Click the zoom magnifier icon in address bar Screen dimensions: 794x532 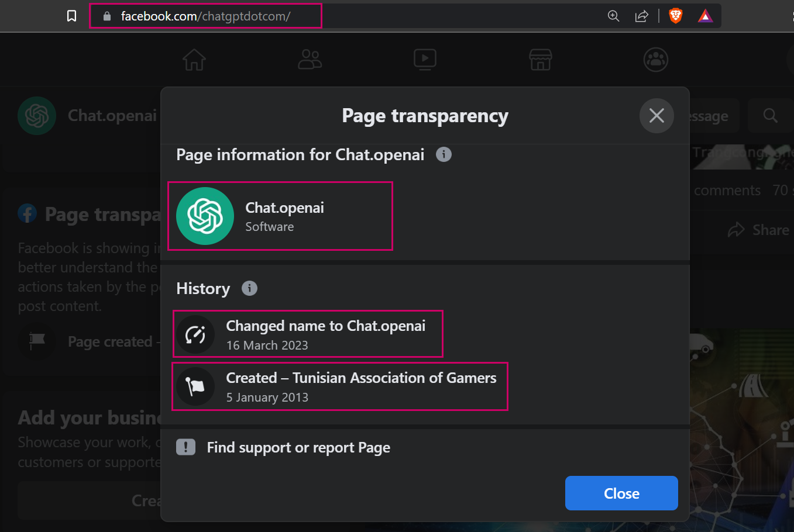click(613, 16)
